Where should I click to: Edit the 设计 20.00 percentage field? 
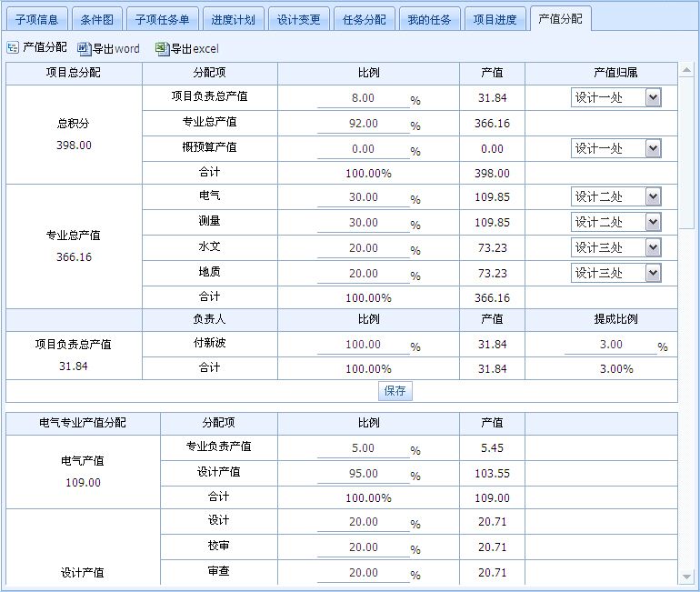[x=363, y=522]
